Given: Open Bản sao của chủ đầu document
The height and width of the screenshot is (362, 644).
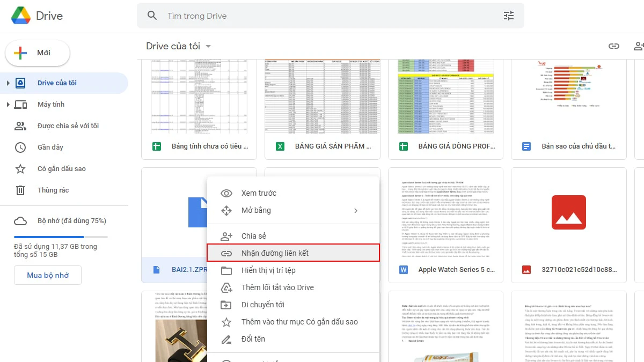Looking at the screenshot, I should (569, 110).
